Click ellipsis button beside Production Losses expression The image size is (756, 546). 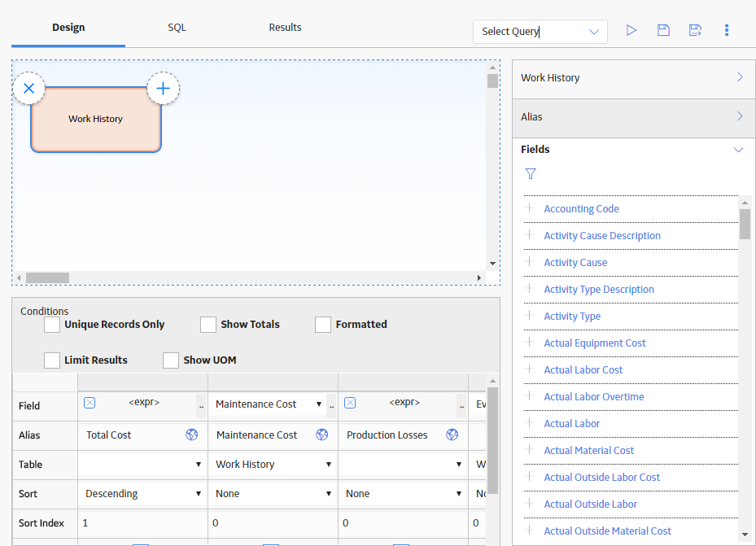click(461, 406)
